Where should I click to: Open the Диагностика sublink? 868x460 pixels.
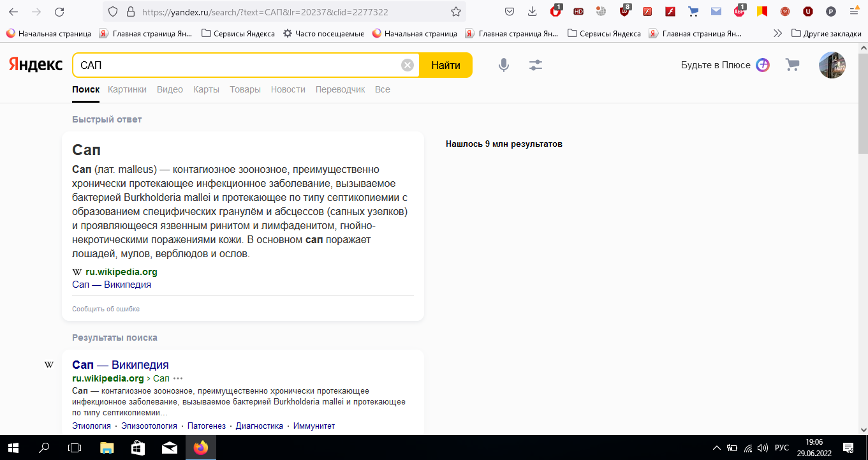click(x=260, y=426)
